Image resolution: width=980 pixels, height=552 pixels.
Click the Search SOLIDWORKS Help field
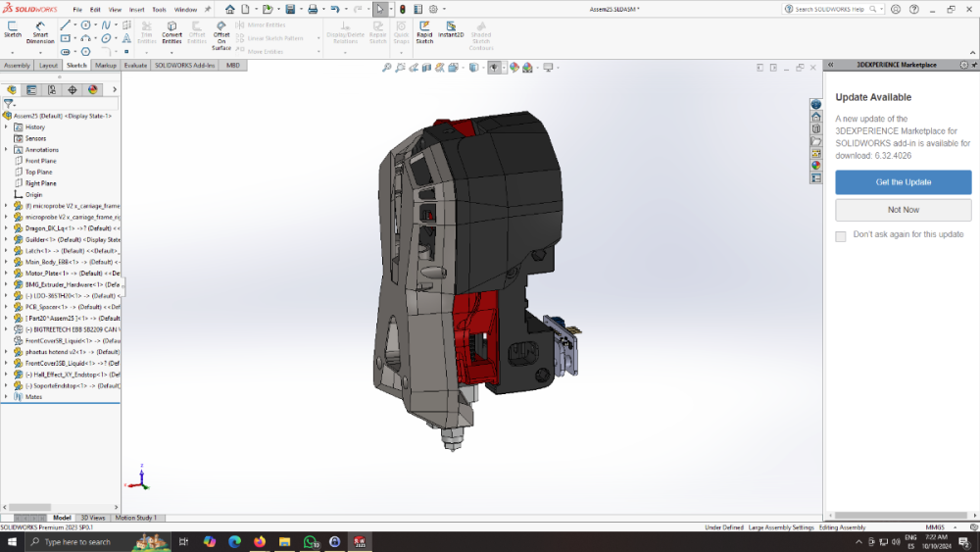click(x=830, y=10)
